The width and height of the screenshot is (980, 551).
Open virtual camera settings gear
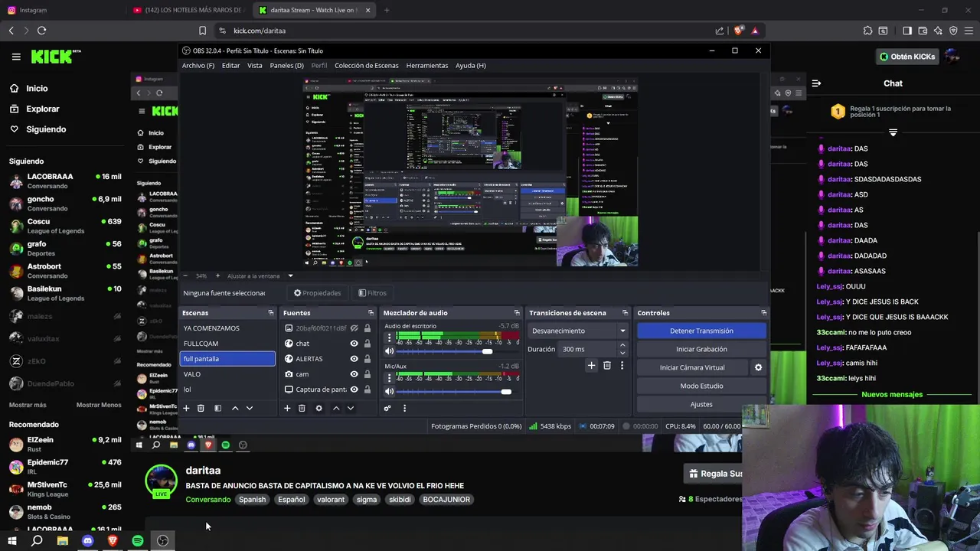click(x=758, y=367)
